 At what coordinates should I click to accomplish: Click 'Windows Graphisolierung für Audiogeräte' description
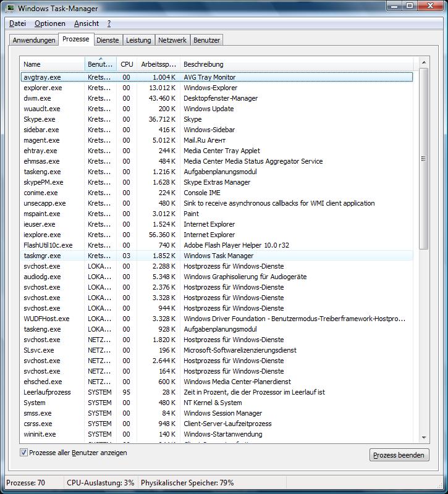click(x=245, y=277)
